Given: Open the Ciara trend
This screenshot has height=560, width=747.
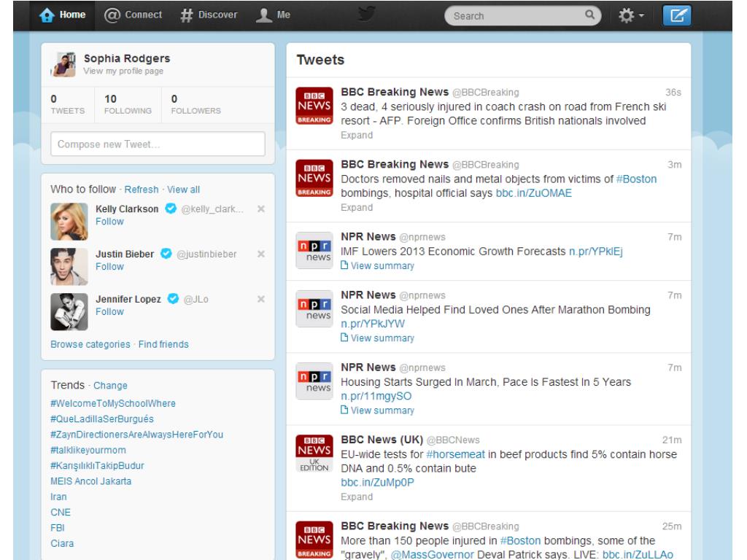Looking at the screenshot, I should pyautogui.click(x=63, y=543).
